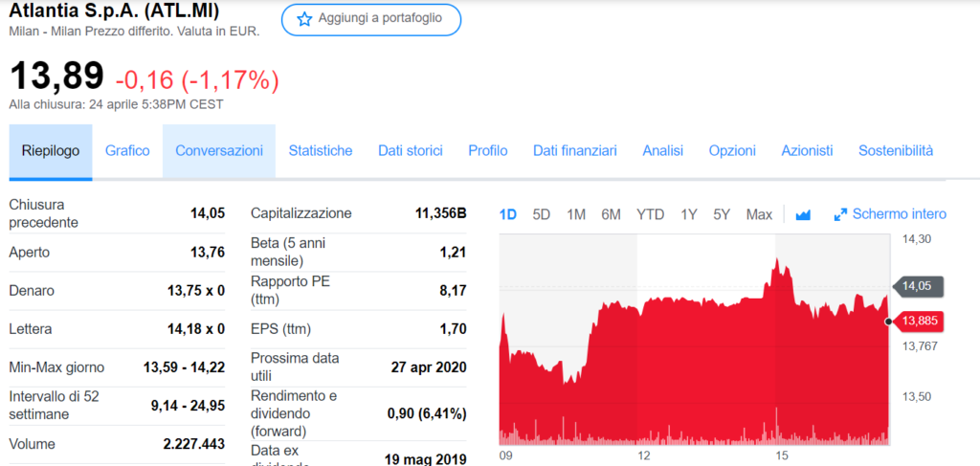Viewport: 980px width, 466px height.
Task: Click the Alla chiusura 24 aprile timestamp
Action: [x=116, y=105]
